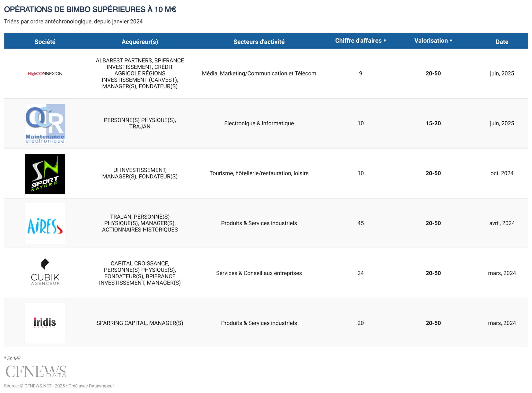Select 'Services & Conseil aux entreprises' sector
This screenshot has width=532, height=393.
259,273
